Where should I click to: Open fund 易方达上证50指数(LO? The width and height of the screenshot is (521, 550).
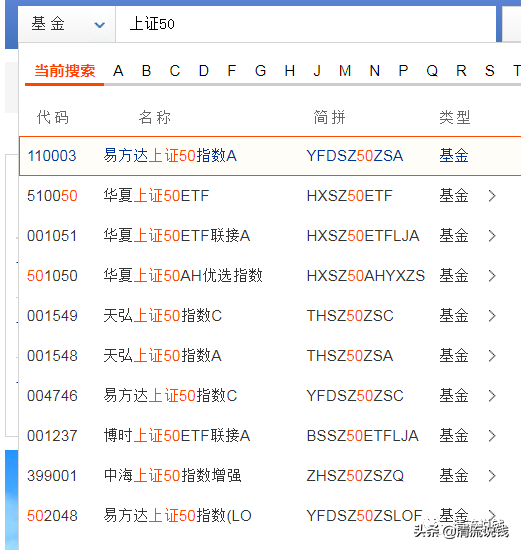(178, 516)
